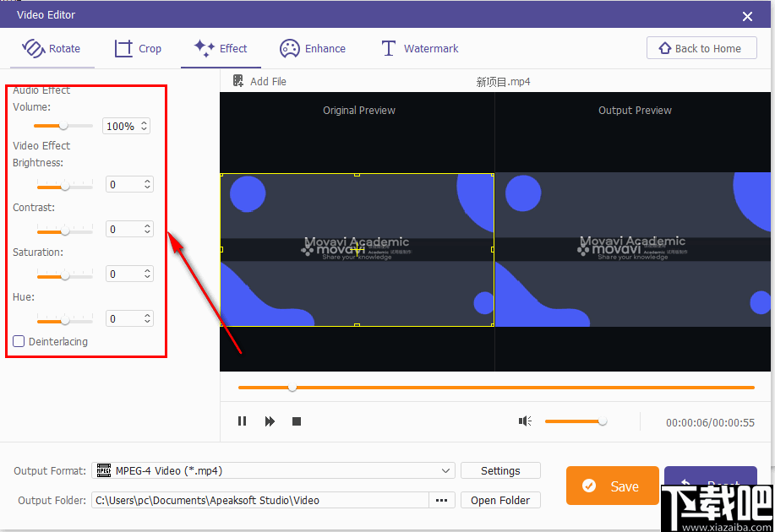Click the Add File icon
Viewport: 775px width, 532px height.
coord(240,81)
